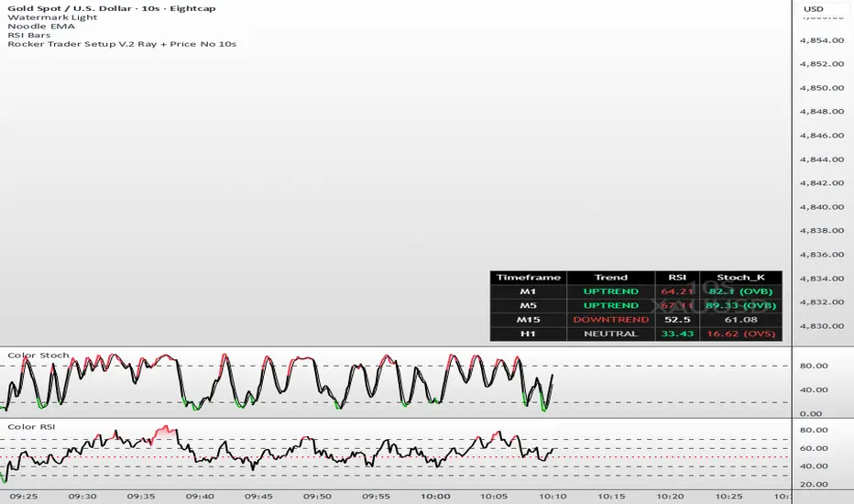The width and height of the screenshot is (854, 504).
Task: Click the Stoch pane 0.00 scale label
Action: (811, 413)
